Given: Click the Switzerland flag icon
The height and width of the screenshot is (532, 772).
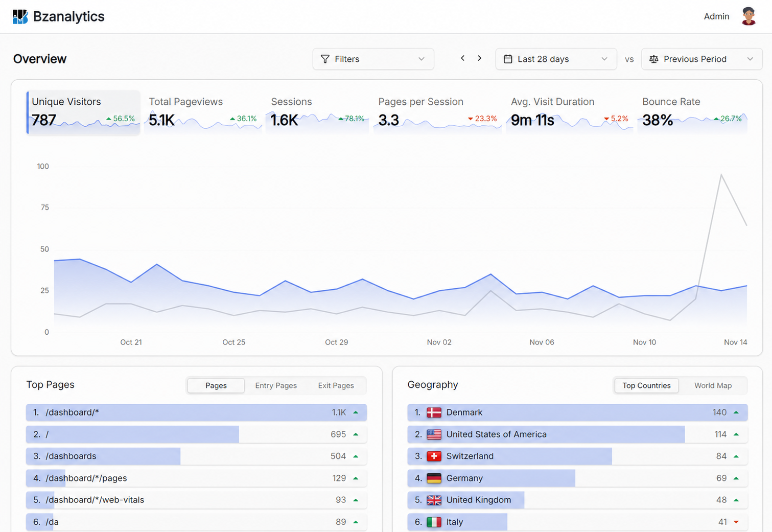Looking at the screenshot, I should [434, 456].
